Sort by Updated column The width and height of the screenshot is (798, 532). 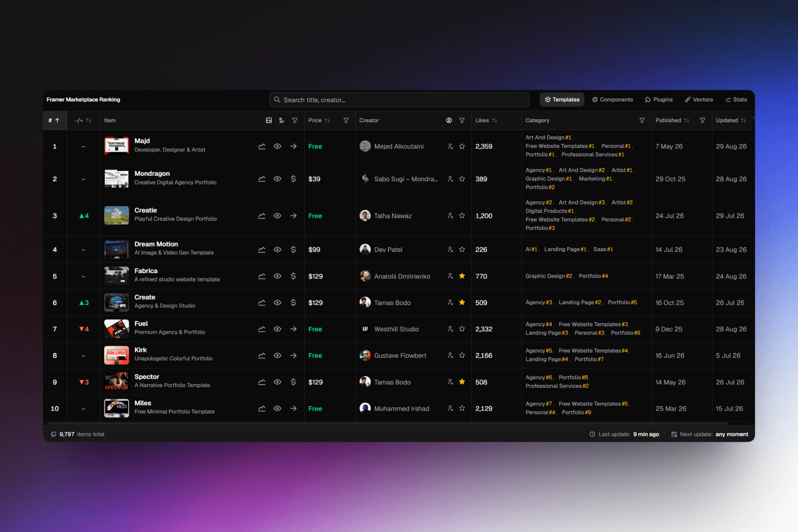731,121
